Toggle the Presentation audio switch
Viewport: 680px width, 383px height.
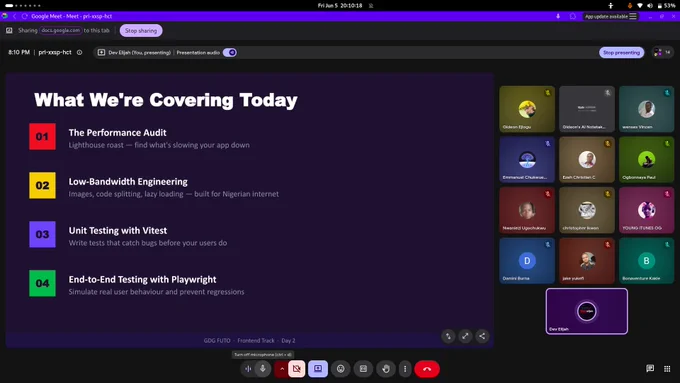point(230,52)
